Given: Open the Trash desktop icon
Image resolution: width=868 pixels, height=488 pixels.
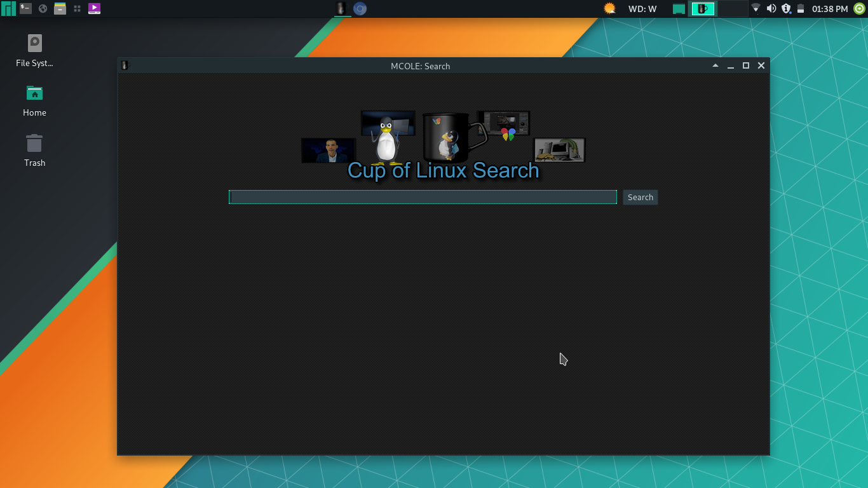Looking at the screenshot, I should pyautogui.click(x=34, y=151).
